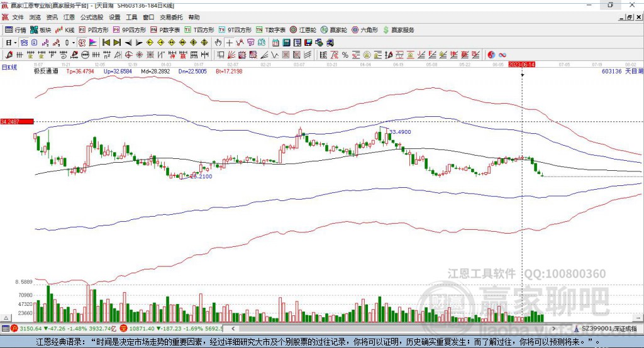Open the 资讯 menu
This screenshot has height=348, width=644.
[x=52, y=17]
